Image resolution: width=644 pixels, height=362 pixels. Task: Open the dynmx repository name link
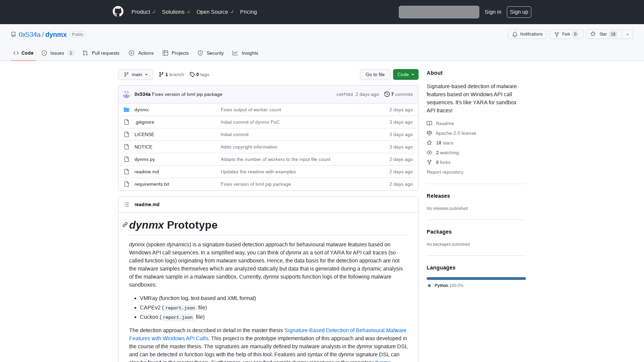pos(56,35)
